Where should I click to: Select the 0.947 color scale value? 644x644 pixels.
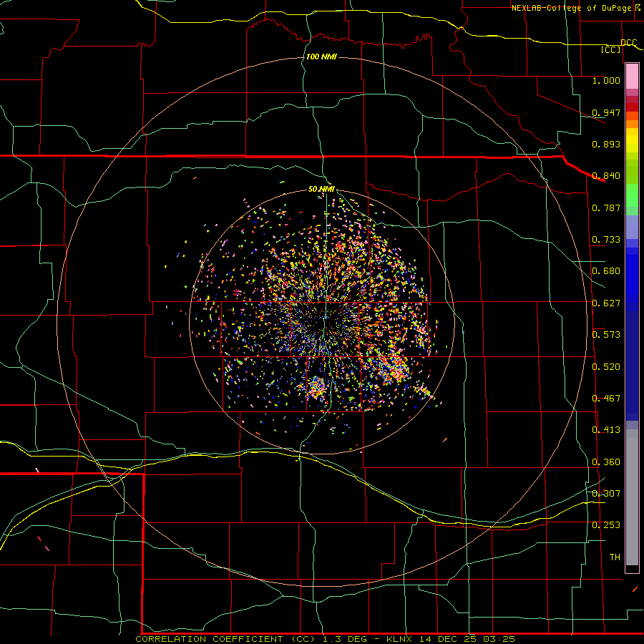pyautogui.click(x=606, y=112)
